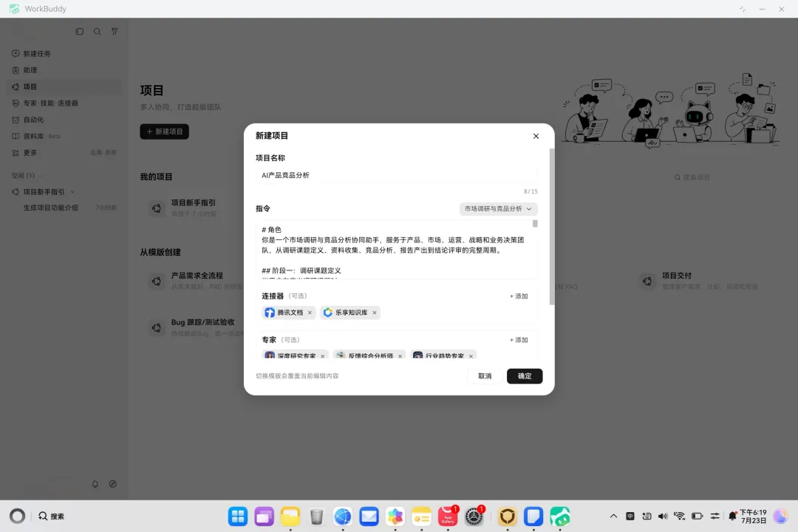Collapse the 项目新手指引 tree item
798x532 pixels.
(x=72, y=192)
